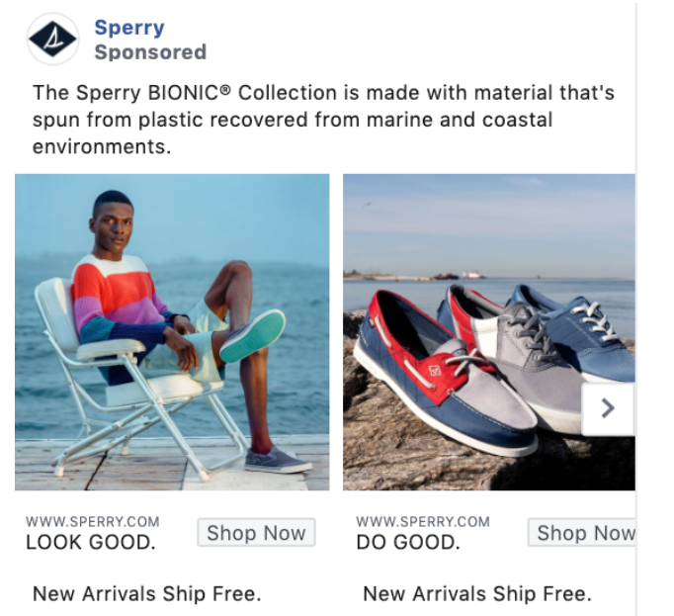Click the LOOK GOOD. headline
Screen dimensions: 674x616
(x=91, y=542)
